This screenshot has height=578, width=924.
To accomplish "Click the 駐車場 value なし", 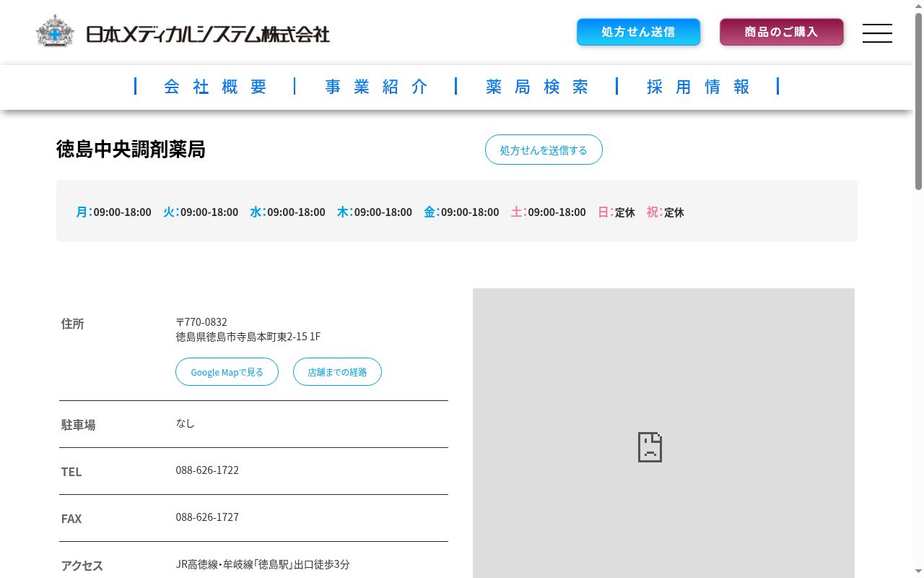I will [x=186, y=423].
